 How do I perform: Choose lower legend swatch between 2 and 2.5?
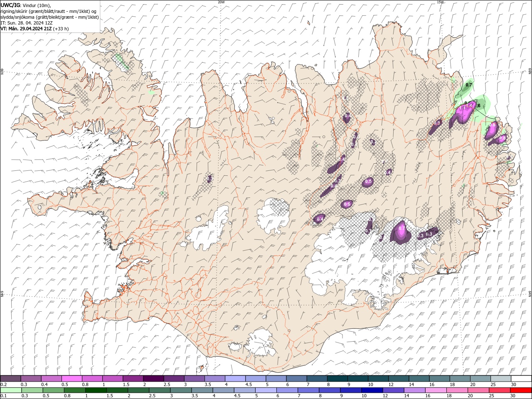pyautogui.click(x=138, y=390)
